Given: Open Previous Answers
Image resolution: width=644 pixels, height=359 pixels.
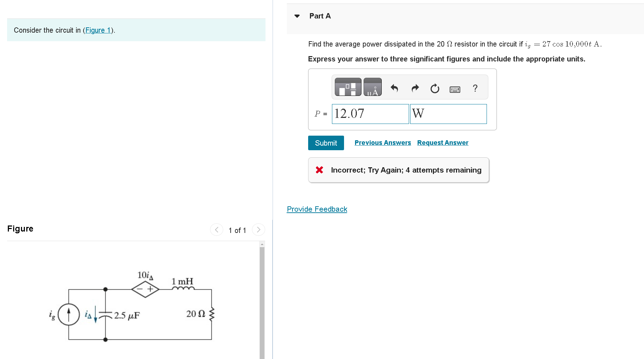Looking at the screenshot, I should 382,142.
